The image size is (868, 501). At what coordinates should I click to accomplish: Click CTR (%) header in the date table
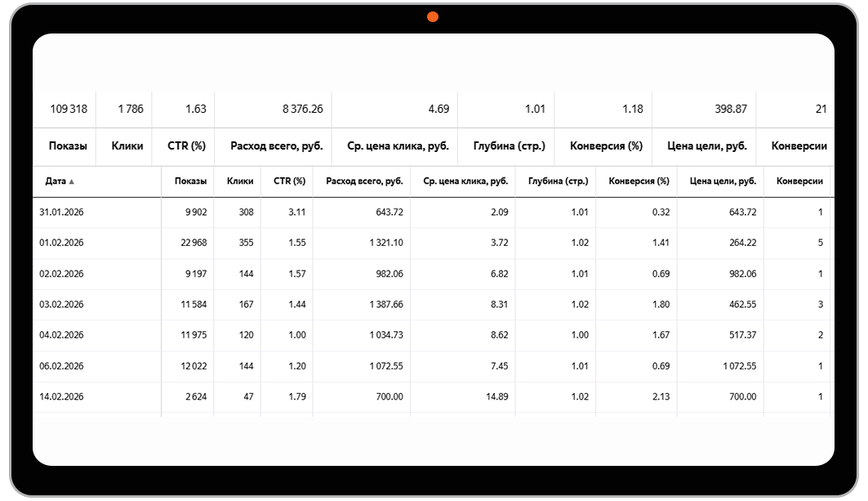pos(289,181)
